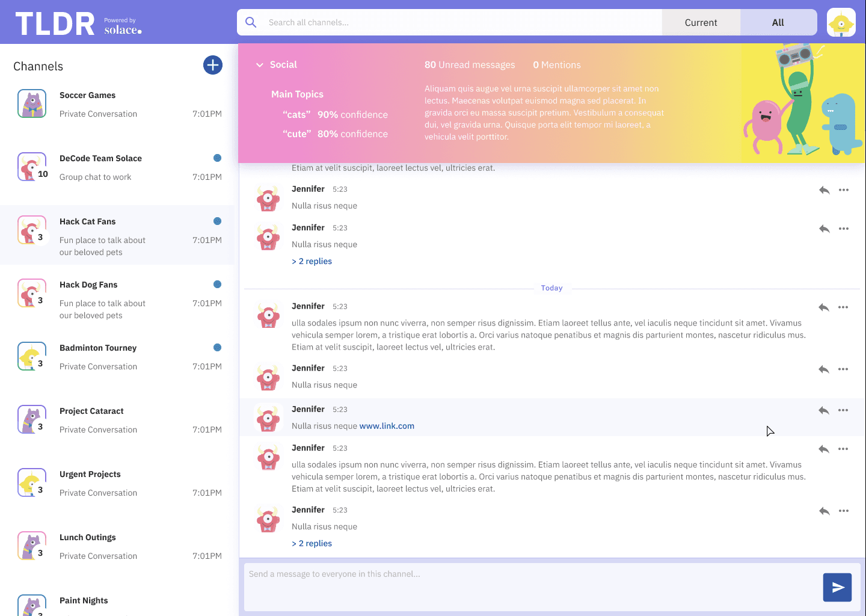Select the Hack Cat Fans channel name
The width and height of the screenshot is (866, 616).
pos(87,221)
